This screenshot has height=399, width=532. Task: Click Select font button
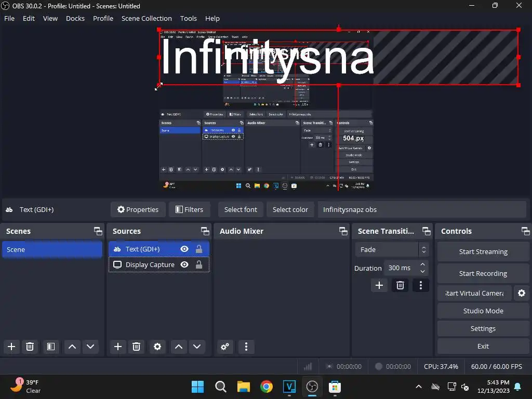click(241, 210)
